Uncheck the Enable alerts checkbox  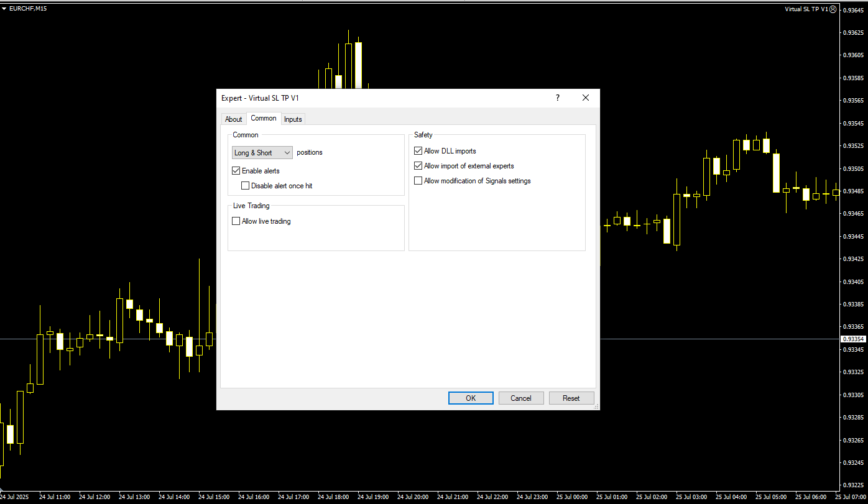pyautogui.click(x=236, y=171)
